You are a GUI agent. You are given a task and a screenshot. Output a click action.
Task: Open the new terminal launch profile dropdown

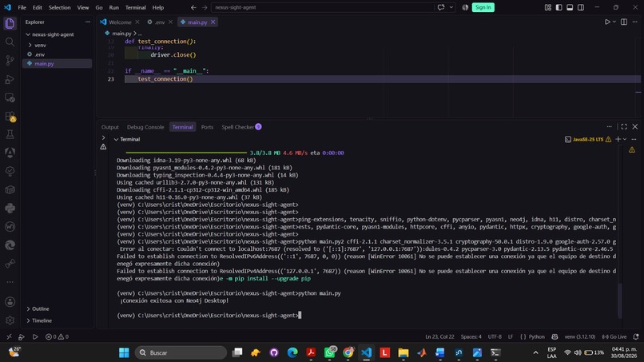coord(625,139)
